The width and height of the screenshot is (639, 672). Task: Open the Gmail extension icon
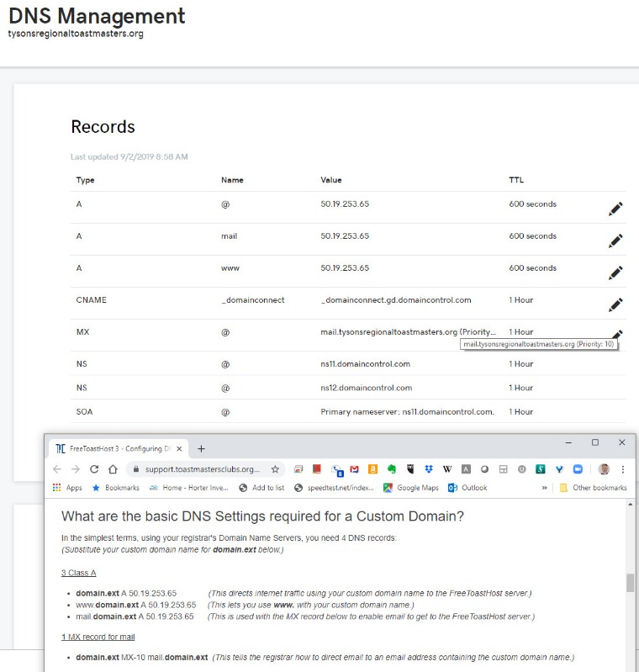355,469
